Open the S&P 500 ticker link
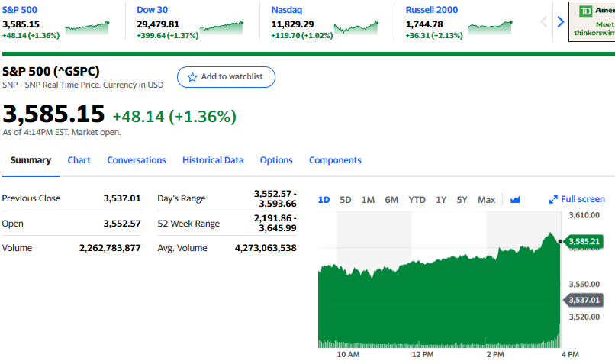The image size is (615, 364). click(20, 10)
